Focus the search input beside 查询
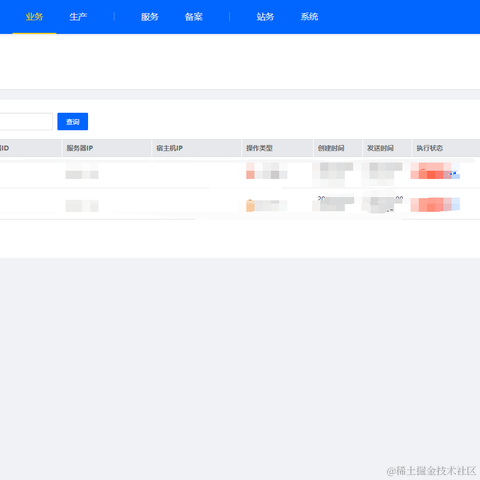This screenshot has width=480, height=480. point(26,122)
